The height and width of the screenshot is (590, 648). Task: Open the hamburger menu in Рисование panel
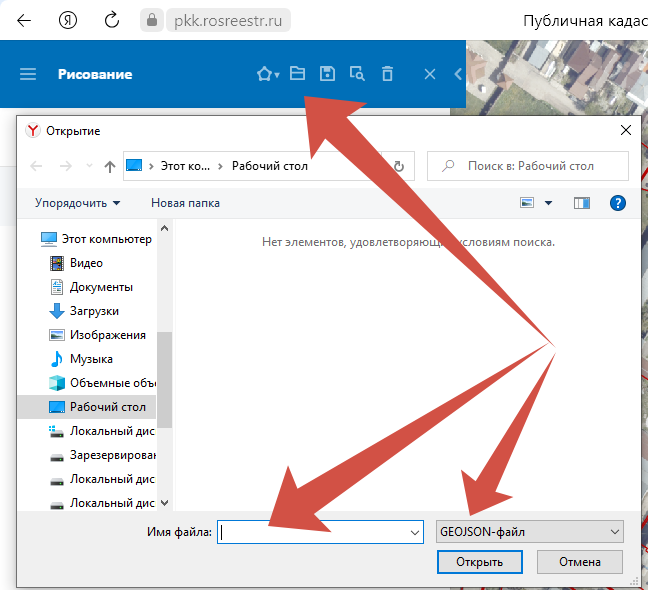click(28, 74)
